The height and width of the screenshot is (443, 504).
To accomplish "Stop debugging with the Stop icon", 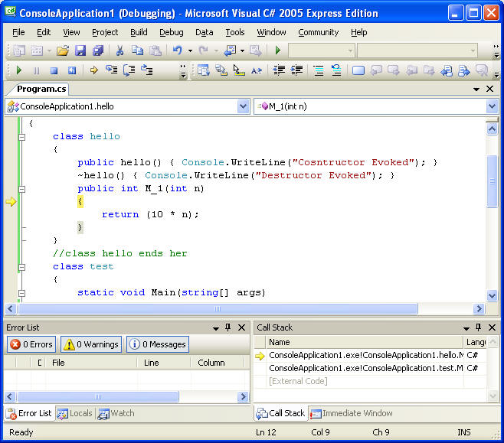I will (54, 70).
